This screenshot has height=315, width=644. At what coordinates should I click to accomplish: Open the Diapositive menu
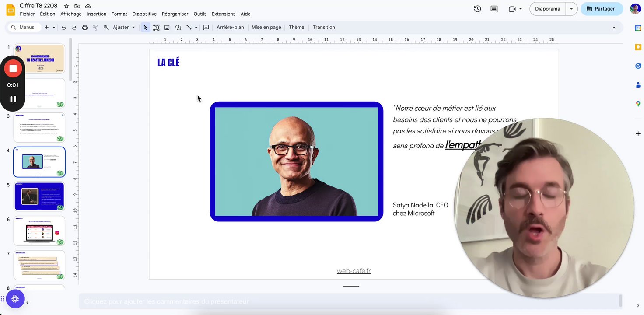click(x=144, y=14)
